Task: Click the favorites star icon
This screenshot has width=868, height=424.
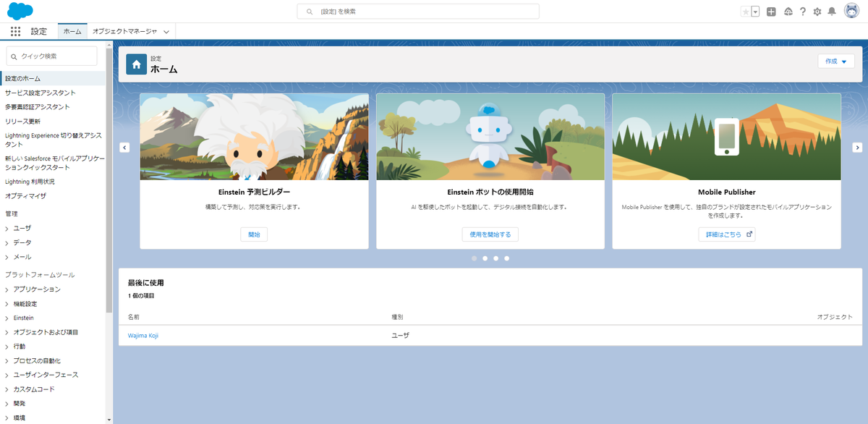Action: (x=746, y=12)
